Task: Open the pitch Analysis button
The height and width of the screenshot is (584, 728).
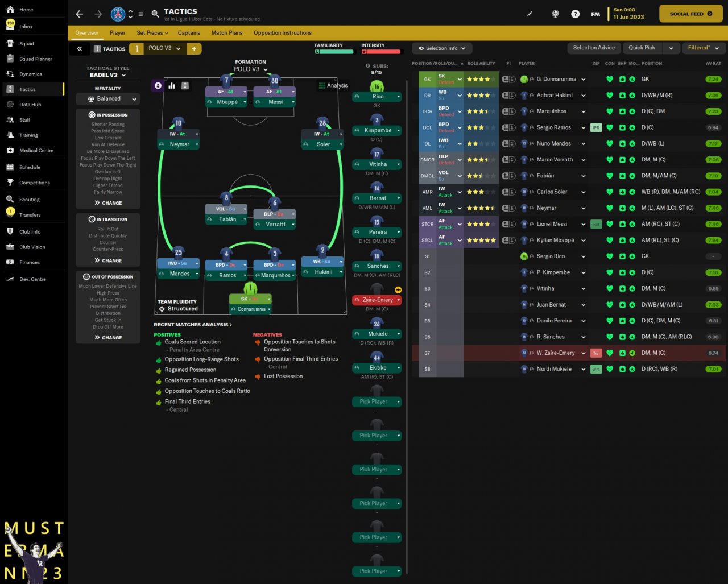Action: (333, 86)
